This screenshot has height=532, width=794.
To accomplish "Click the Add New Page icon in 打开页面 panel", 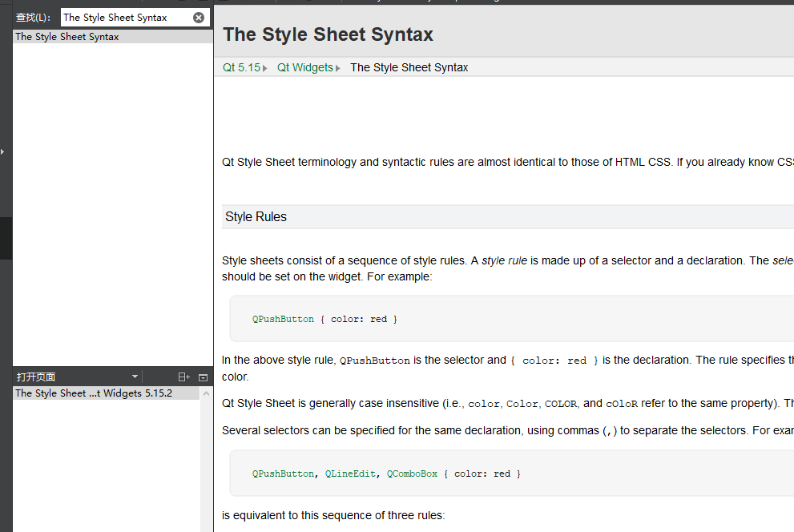I will [x=183, y=377].
